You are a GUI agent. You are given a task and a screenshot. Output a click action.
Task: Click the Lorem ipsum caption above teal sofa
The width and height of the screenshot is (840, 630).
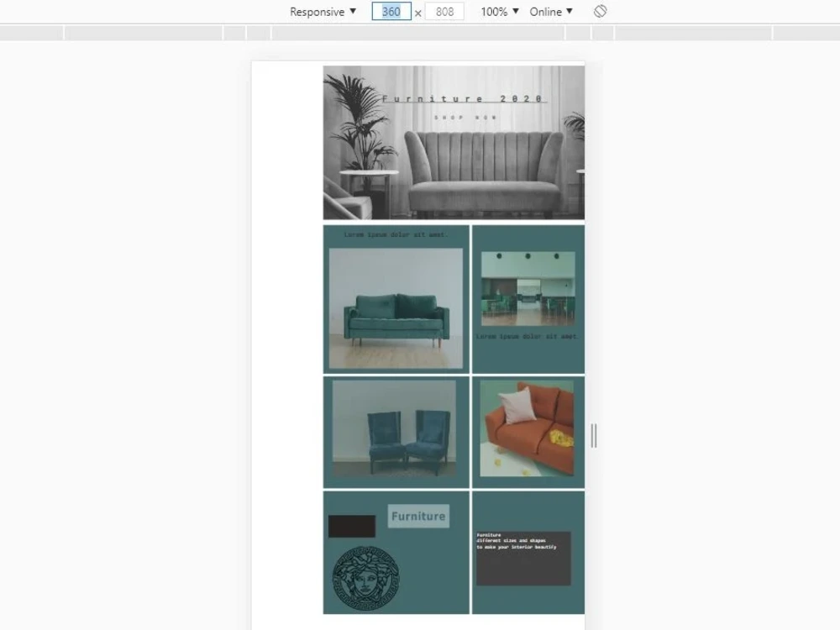pos(396,234)
